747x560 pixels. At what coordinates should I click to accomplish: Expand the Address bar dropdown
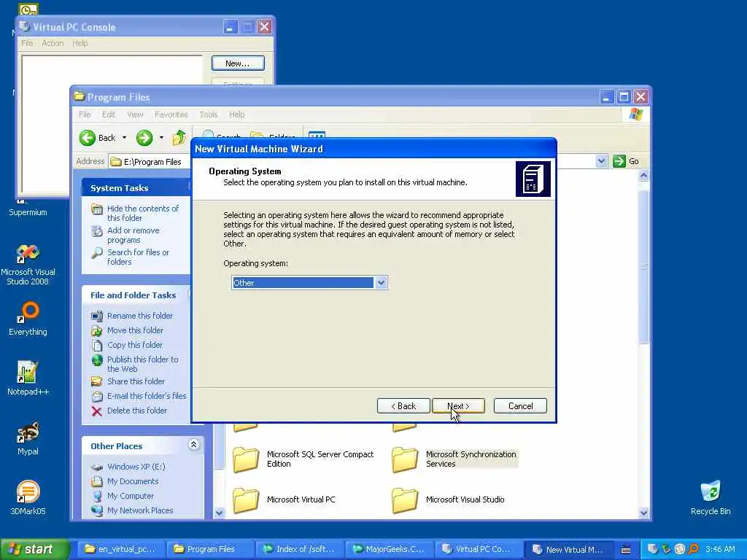coord(601,161)
